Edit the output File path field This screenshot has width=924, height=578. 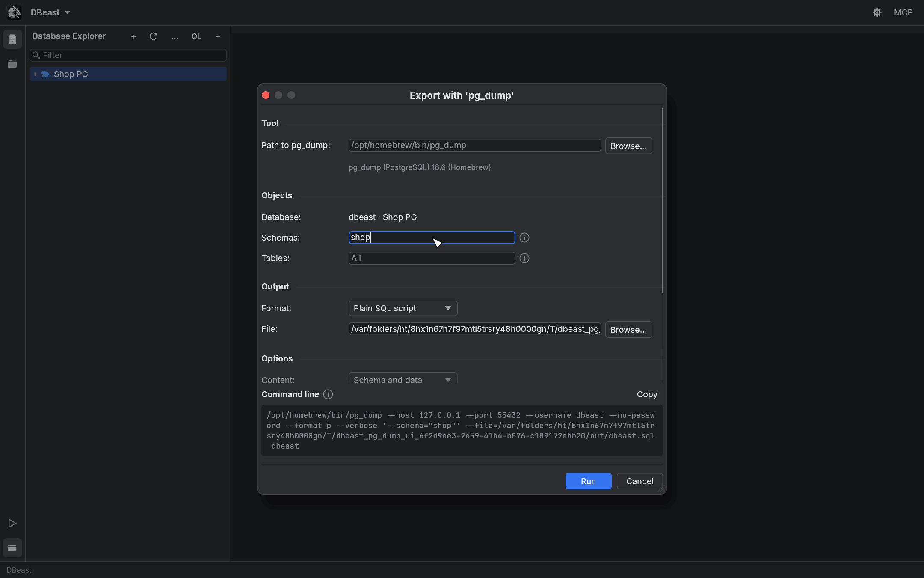[x=474, y=329]
